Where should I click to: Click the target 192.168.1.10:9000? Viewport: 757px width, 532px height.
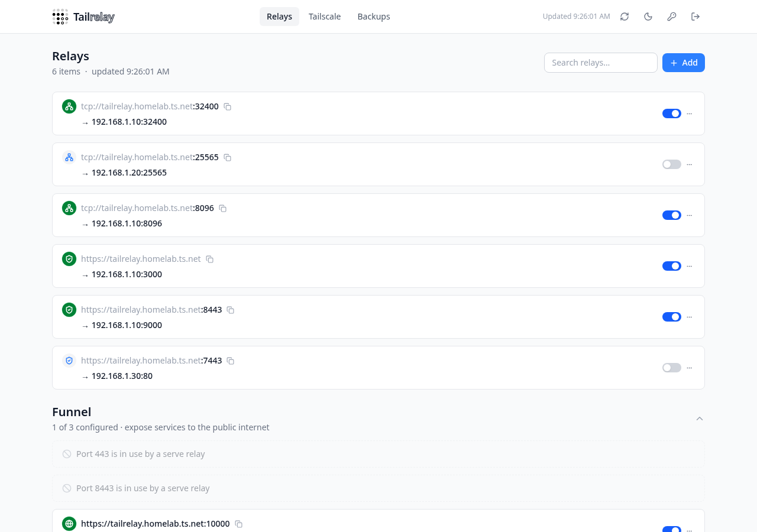(x=127, y=325)
